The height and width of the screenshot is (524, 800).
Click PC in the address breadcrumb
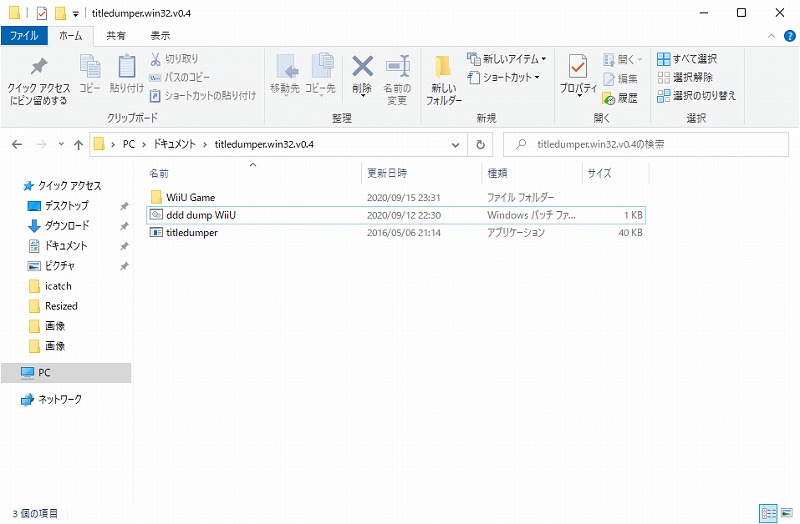(129, 144)
